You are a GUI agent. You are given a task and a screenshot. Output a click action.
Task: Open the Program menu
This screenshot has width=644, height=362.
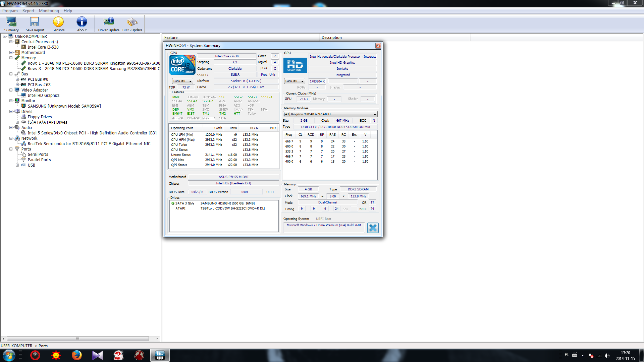(x=10, y=11)
